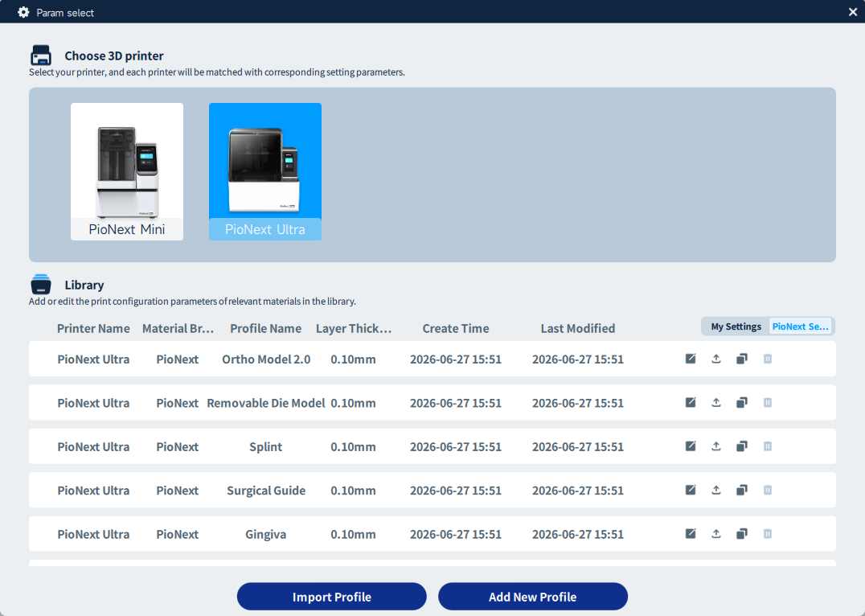
Task: Delete the Ortho Model 2.0 profile
Action: pyautogui.click(x=768, y=359)
